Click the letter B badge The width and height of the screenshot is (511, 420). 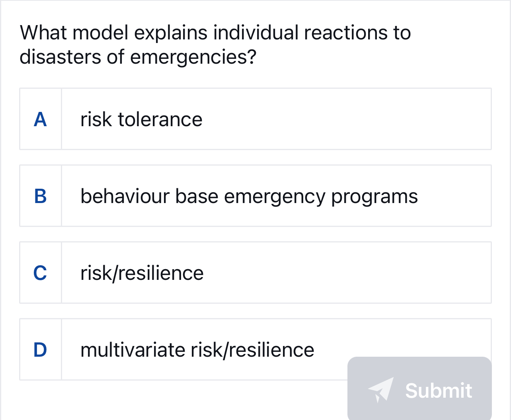pos(40,195)
